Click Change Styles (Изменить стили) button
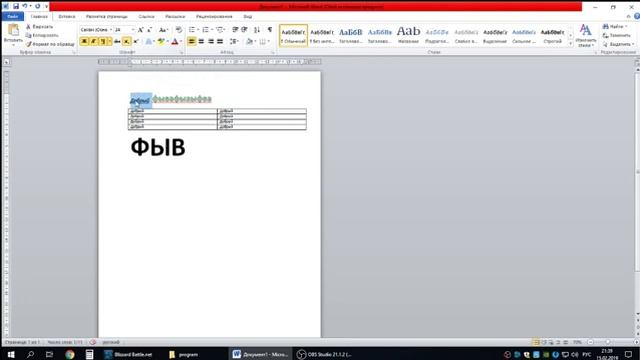The height and width of the screenshot is (360, 640). click(x=585, y=36)
